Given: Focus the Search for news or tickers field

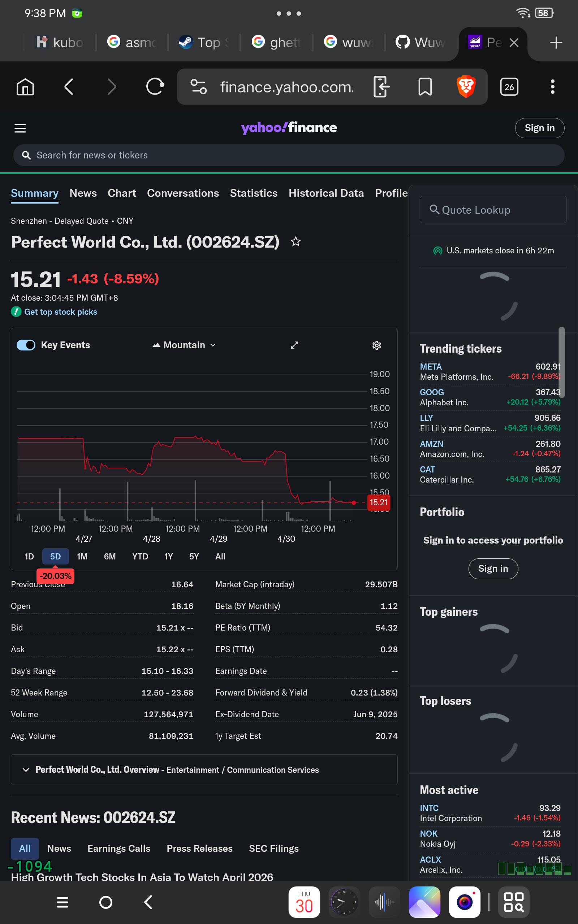Looking at the screenshot, I should [289, 155].
